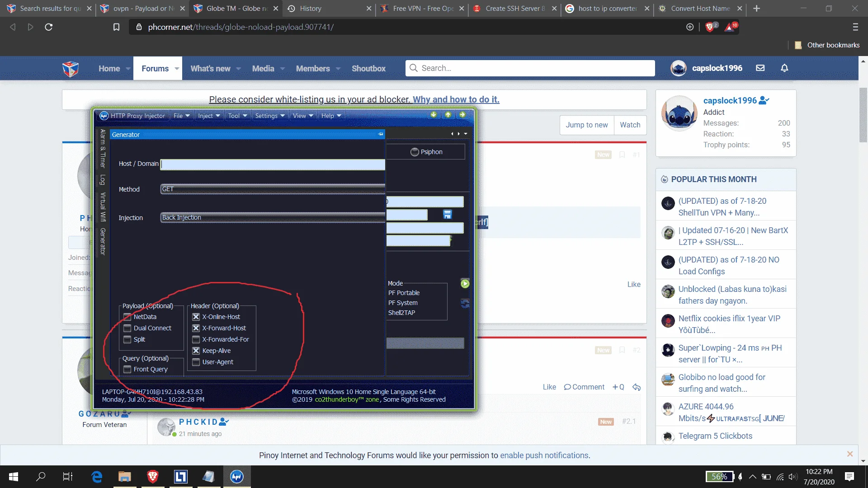Open the Windows action center notifications icon
The image size is (868, 488).
click(849, 477)
